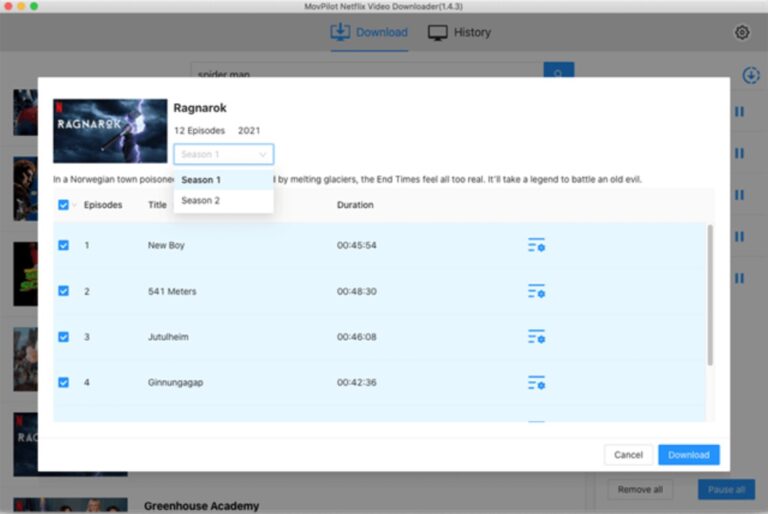
Task: Uncheck episode 3 Jutulheim checkbox
Action: tap(64, 337)
